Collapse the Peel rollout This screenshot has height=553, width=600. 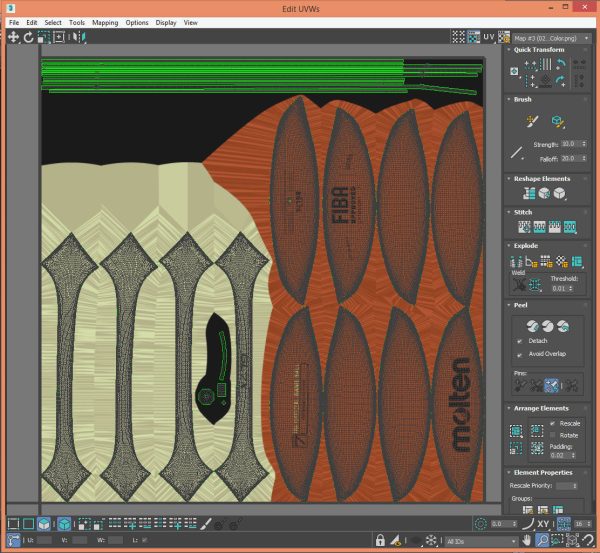click(509, 305)
